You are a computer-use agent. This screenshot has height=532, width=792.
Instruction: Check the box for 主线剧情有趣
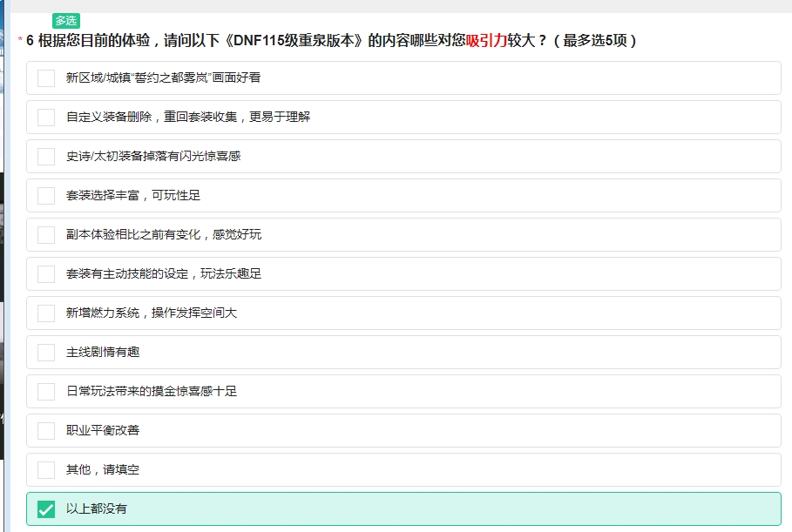pos(46,353)
